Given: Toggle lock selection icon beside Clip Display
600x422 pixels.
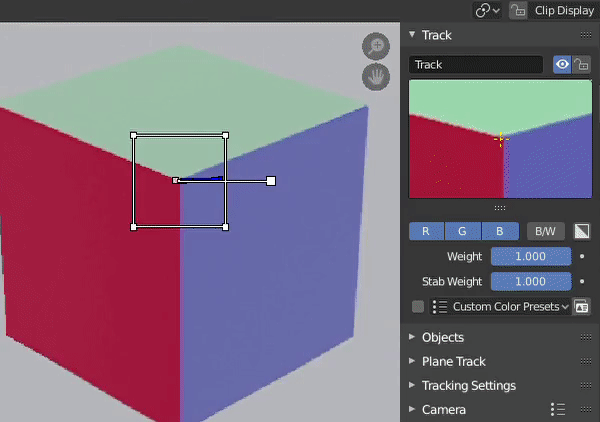Looking at the screenshot, I should click(x=518, y=11).
